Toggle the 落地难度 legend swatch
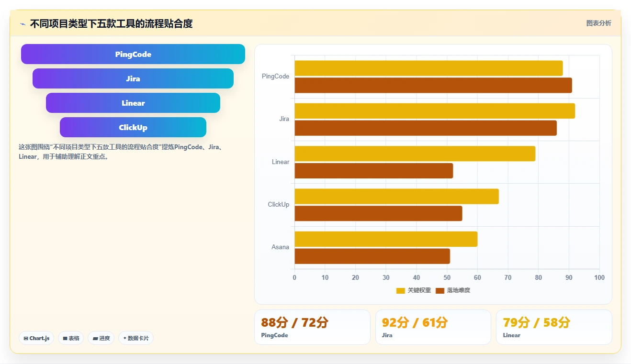 coord(440,290)
